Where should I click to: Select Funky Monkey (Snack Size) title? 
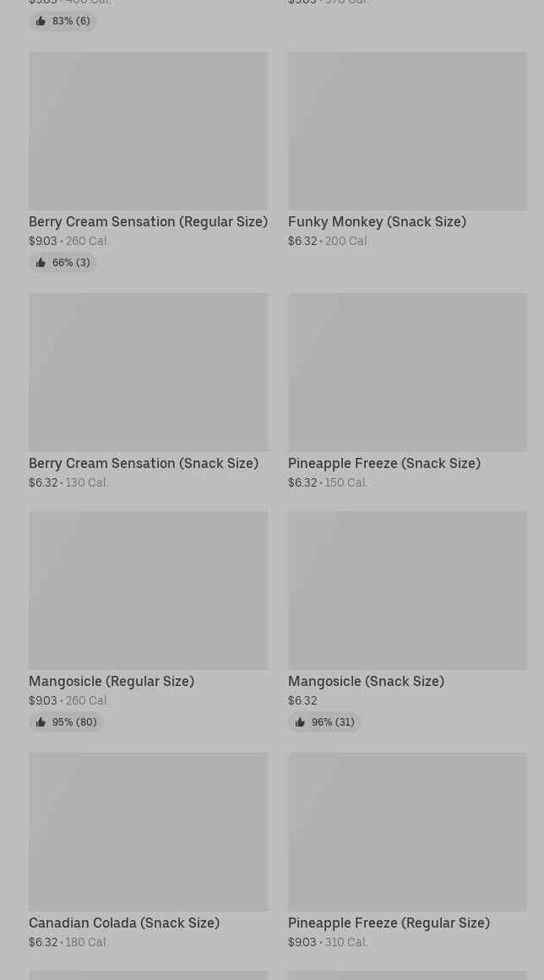click(x=378, y=222)
